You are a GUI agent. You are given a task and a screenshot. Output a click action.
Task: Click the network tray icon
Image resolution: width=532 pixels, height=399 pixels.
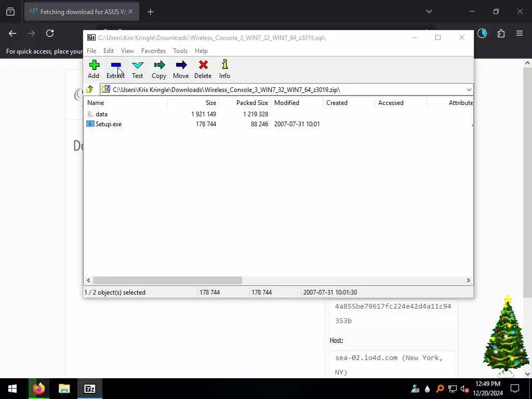[x=453, y=389]
